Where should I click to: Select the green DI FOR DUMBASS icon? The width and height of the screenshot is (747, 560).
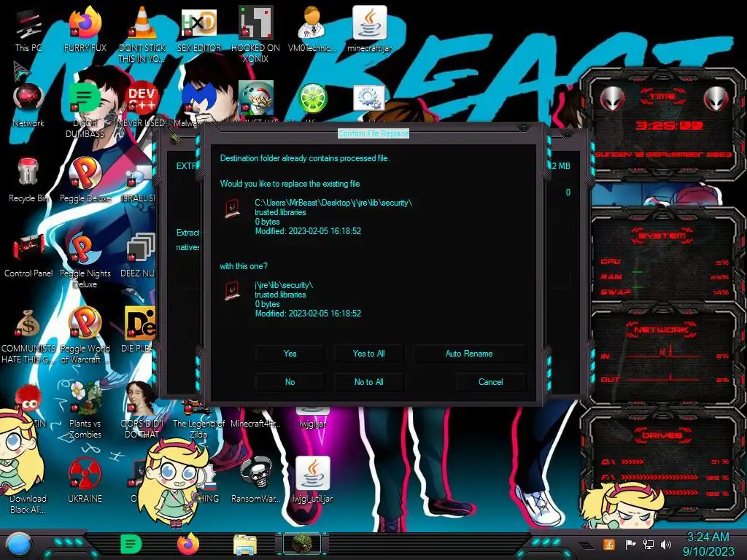click(x=85, y=109)
